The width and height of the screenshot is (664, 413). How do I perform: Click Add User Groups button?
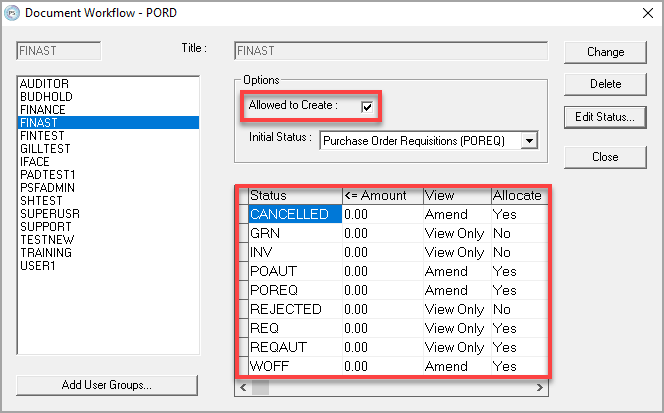(106, 385)
